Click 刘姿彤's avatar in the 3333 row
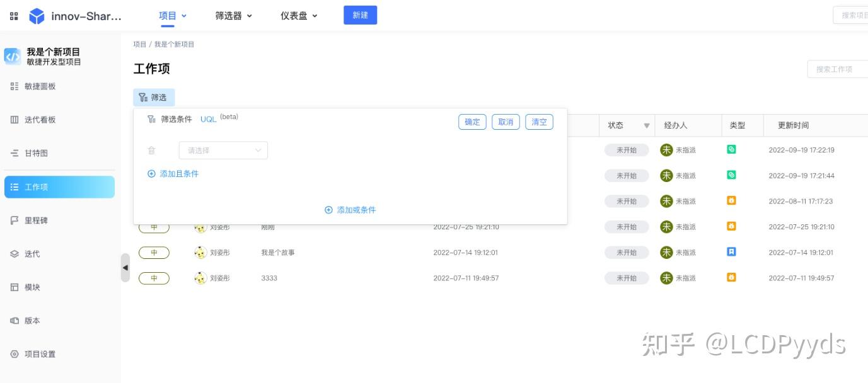 200,278
